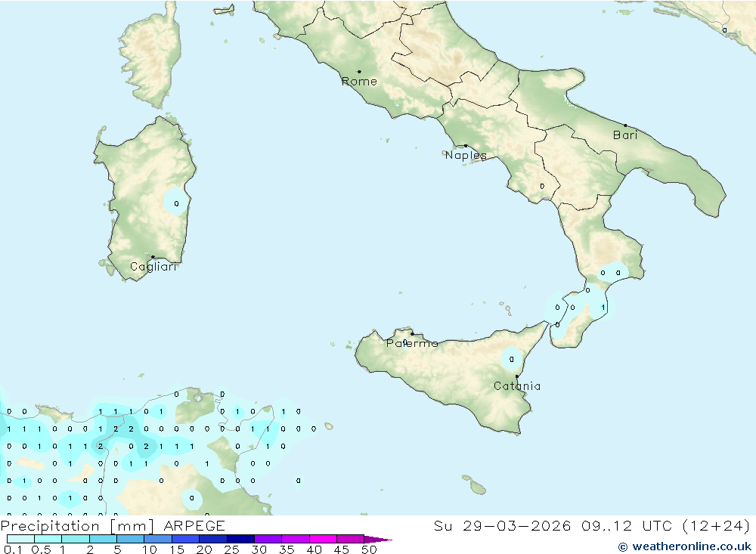Click the Rome city label
The image size is (756, 554).
(359, 82)
